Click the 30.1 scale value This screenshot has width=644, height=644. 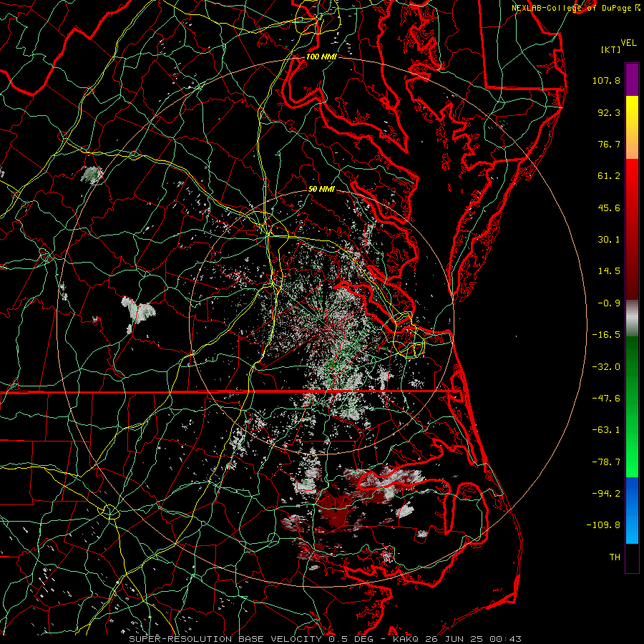click(x=609, y=240)
